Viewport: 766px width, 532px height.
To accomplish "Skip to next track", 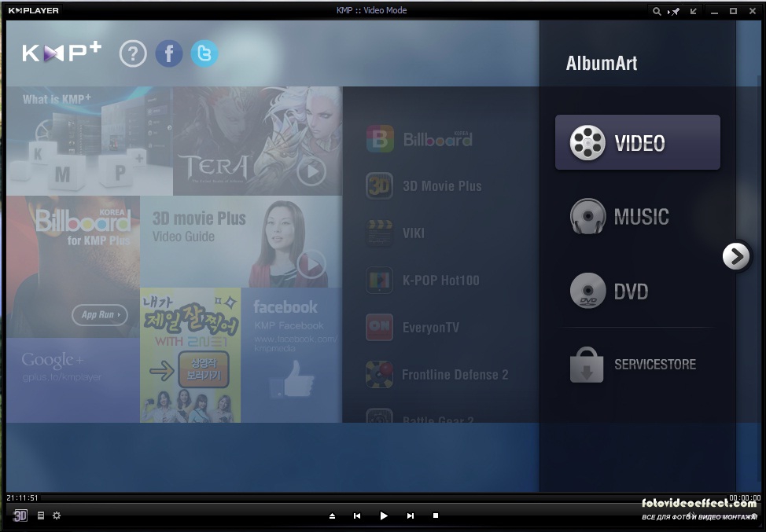I will (x=411, y=516).
